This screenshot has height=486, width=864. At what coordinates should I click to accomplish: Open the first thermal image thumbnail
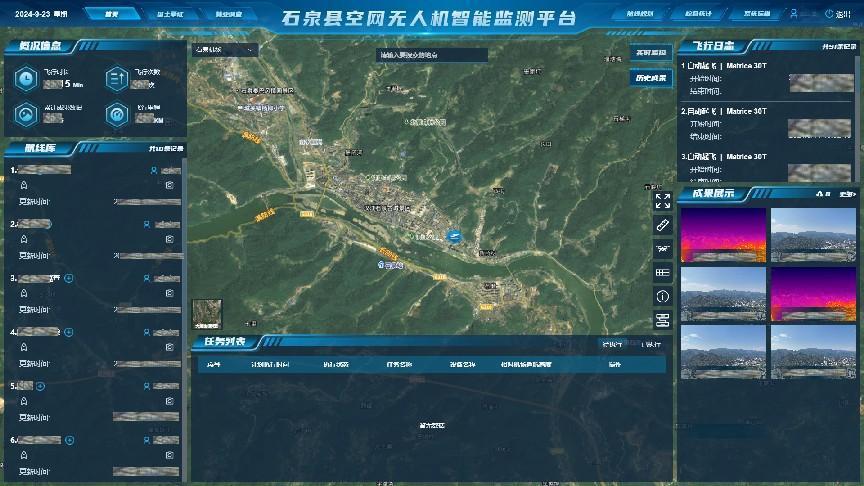(x=723, y=234)
